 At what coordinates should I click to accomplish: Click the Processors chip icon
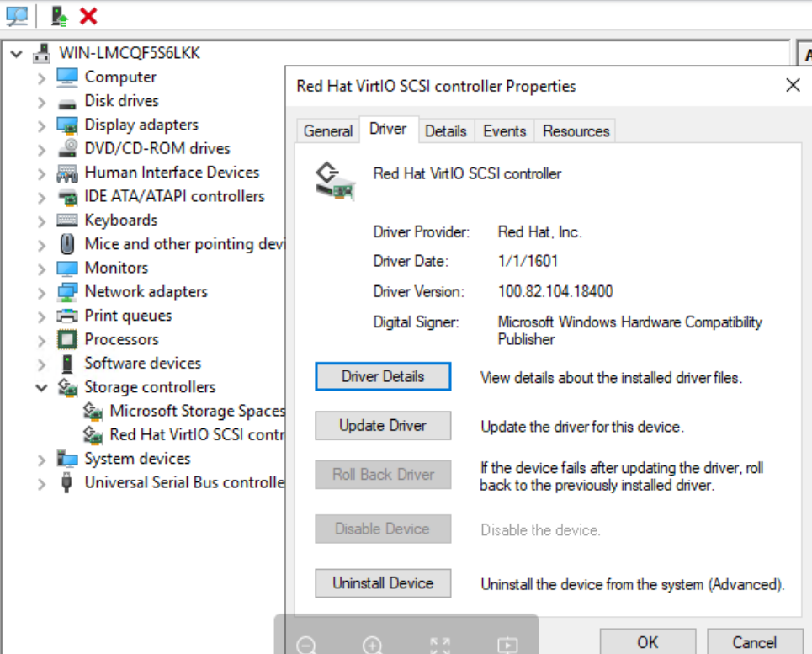click(67, 340)
